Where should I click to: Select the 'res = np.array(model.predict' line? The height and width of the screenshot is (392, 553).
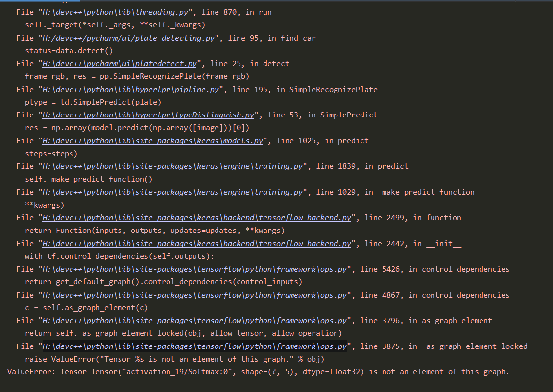tap(137, 128)
